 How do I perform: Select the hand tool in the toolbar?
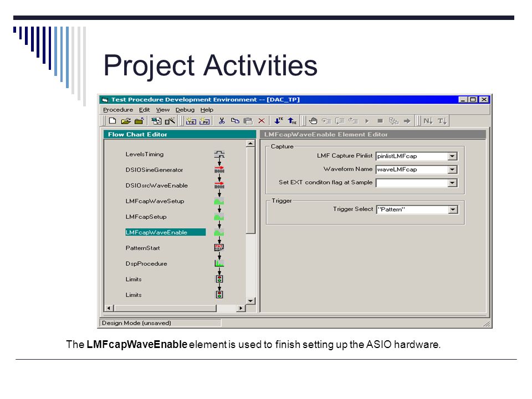coord(313,121)
